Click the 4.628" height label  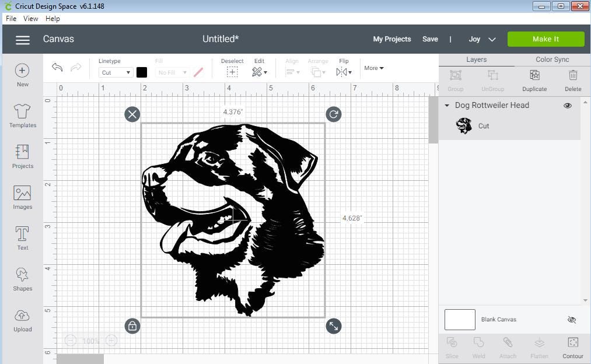352,218
